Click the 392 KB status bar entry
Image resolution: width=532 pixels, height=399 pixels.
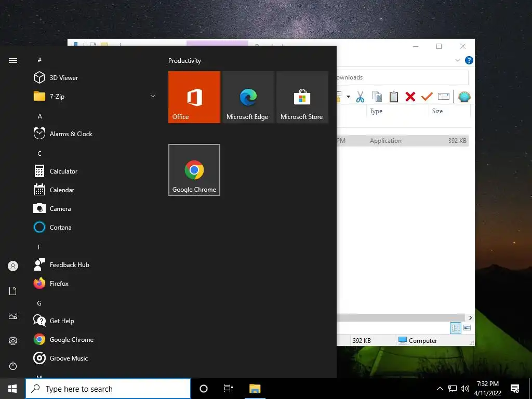(x=362, y=341)
